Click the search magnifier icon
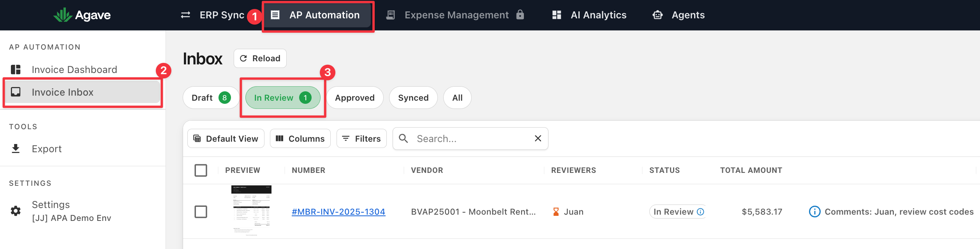Image resolution: width=980 pixels, height=249 pixels. [x=404, y=139]
